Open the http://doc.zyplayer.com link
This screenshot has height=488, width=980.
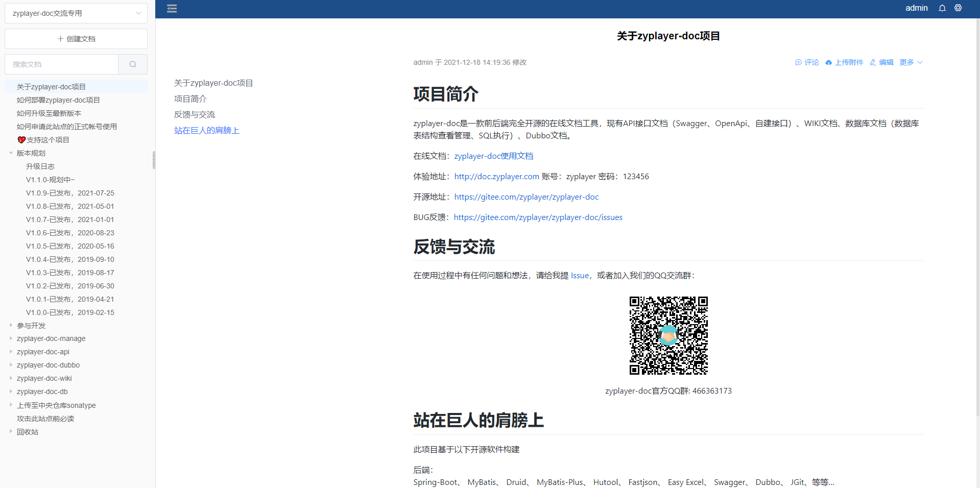[497, 177]
